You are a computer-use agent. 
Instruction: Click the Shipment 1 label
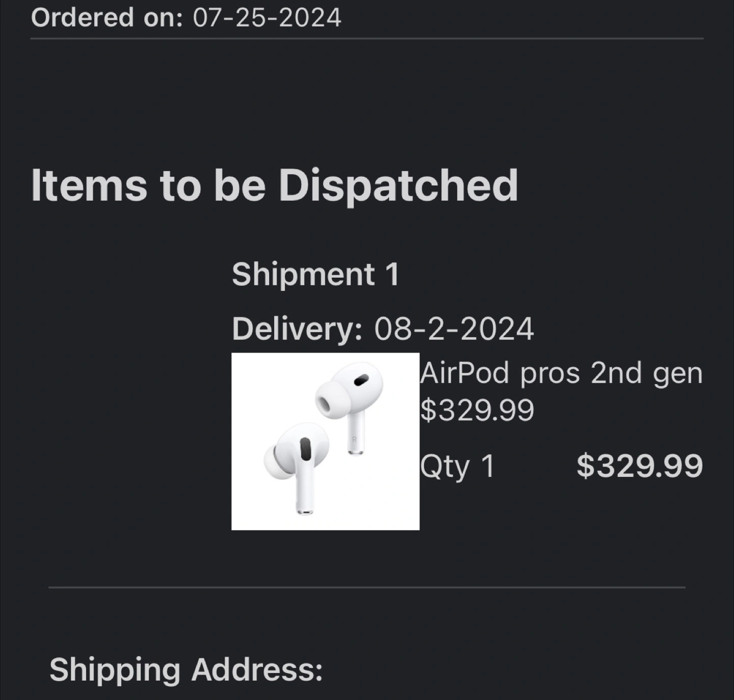click(x=315, y=275)
